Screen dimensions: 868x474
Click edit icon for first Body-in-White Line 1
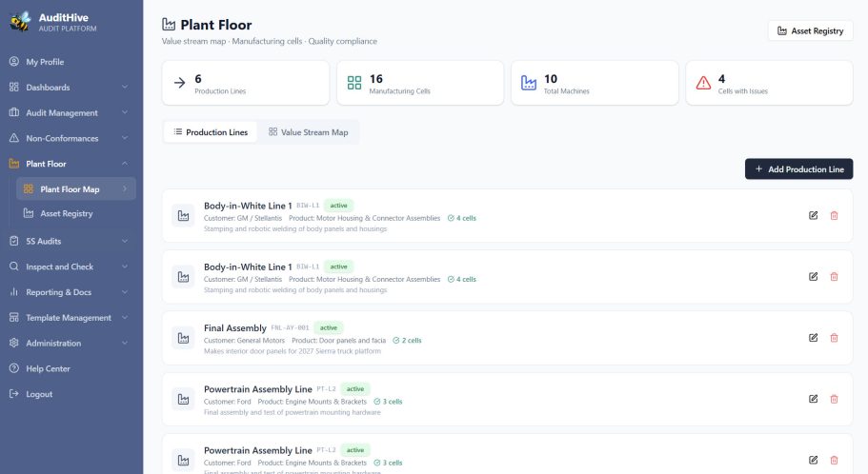[813, 215]
